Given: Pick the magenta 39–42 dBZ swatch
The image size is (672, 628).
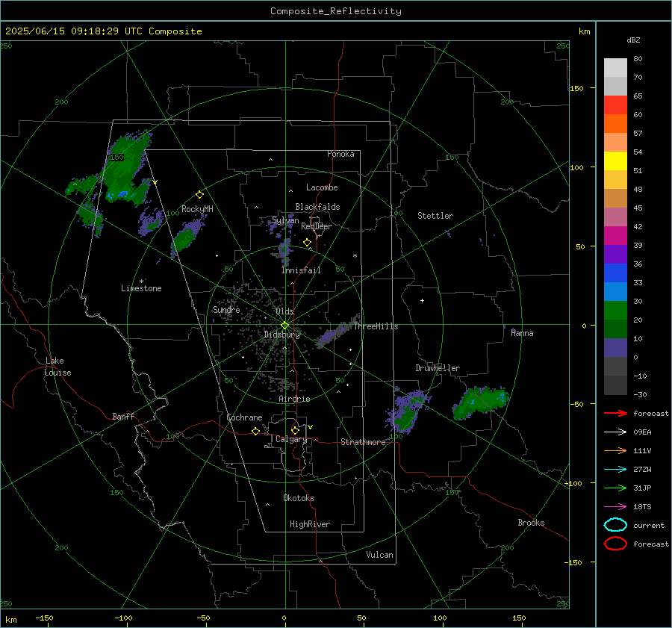Looking at the screenshot, I should click(615, 236).
